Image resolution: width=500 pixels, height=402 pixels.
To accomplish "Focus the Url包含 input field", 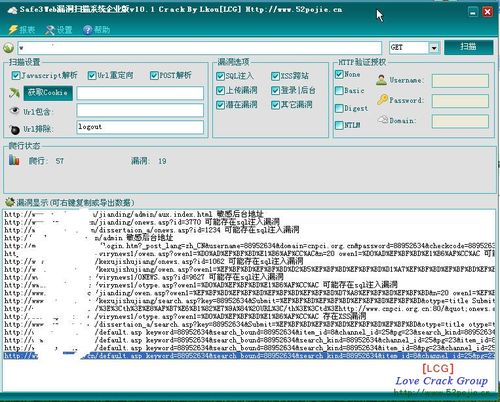I will (140, 110).
